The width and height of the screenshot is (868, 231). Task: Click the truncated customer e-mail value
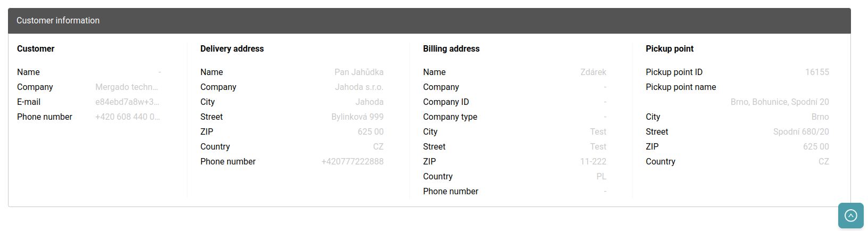click(127, 102)
